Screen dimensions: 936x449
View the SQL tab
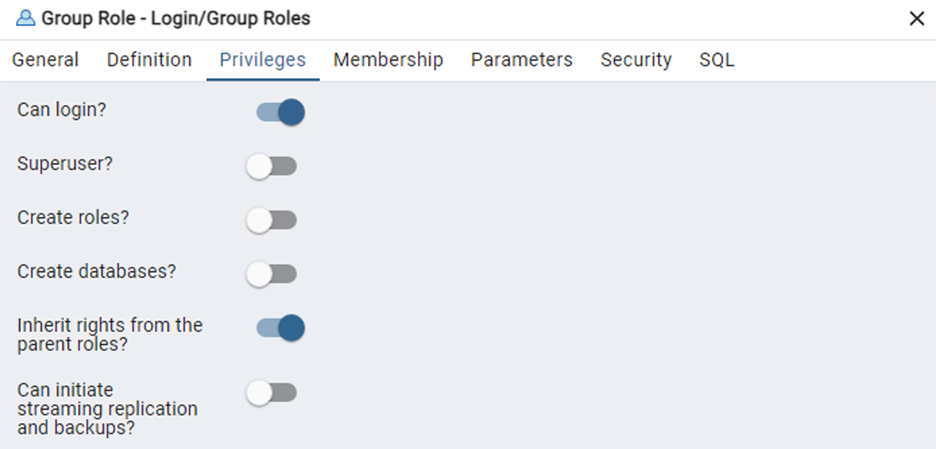[717, 60]
